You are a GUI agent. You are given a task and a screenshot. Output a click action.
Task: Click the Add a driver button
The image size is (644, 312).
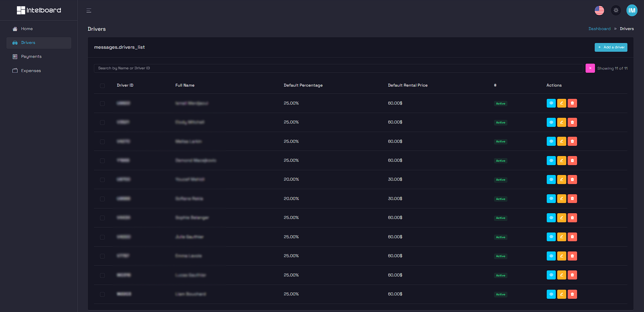[611, 47]
